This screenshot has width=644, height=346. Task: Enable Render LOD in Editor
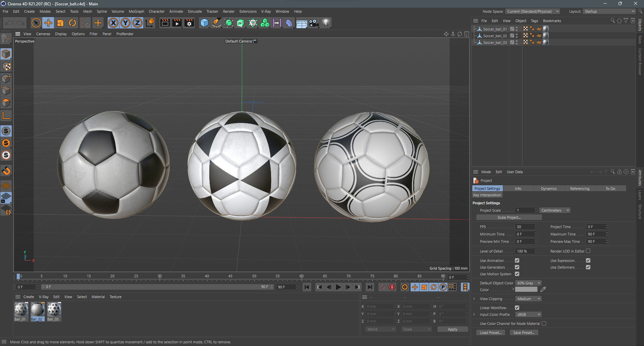(x=588, y=251)
